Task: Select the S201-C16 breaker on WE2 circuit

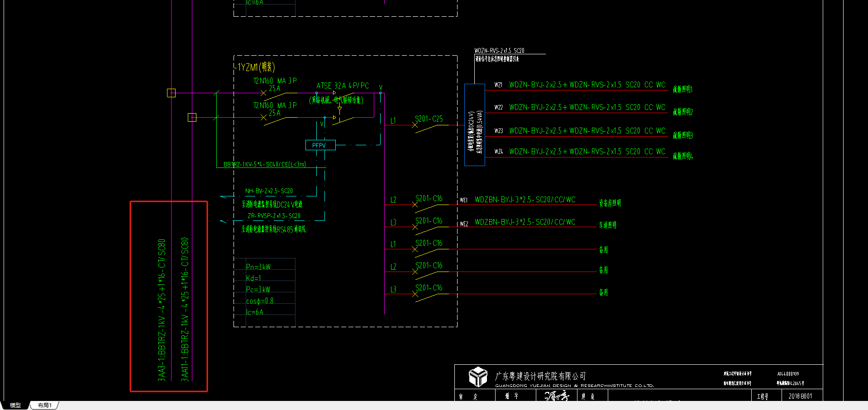Action: 429,221
